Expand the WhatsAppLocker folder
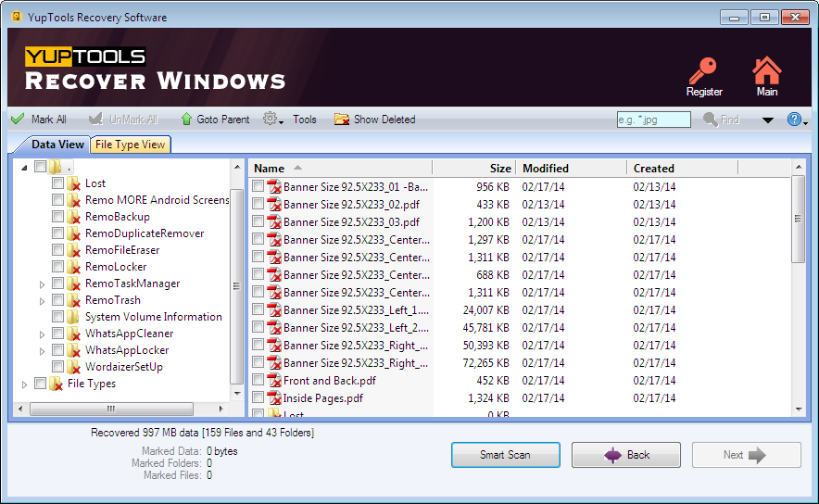Image resolution: width=819 pixels, height=504 pixels. click(43, 351)
